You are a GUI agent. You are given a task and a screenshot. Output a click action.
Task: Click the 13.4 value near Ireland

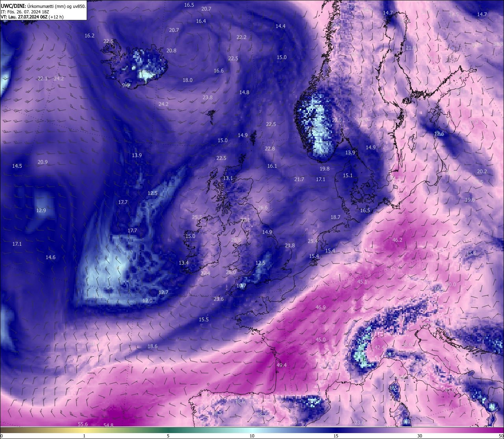click(x=183, y=263)
